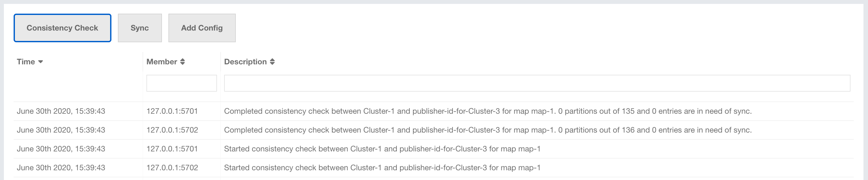Toggle the Time column sort arrow
Screen dimensions: 868x180
[40, 62]
